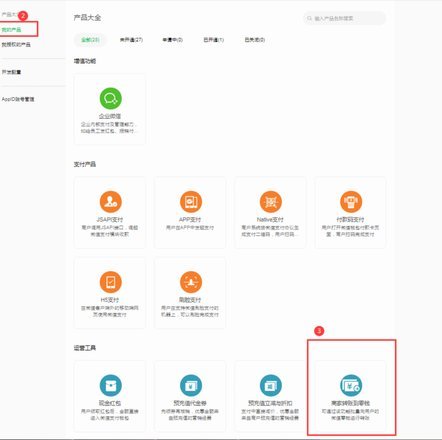Open the 现金红包 title link

click(110, 403)
